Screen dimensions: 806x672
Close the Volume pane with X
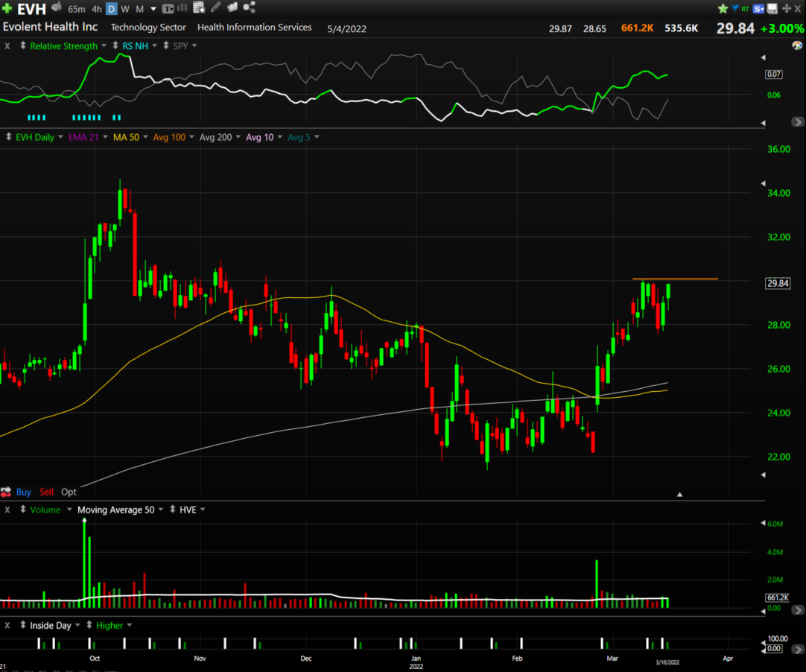7,510
